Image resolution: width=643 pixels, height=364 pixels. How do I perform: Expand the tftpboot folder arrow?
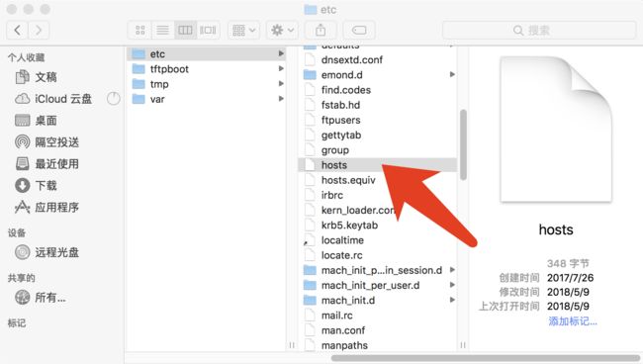pyautogui.click(x=281, y=68)
